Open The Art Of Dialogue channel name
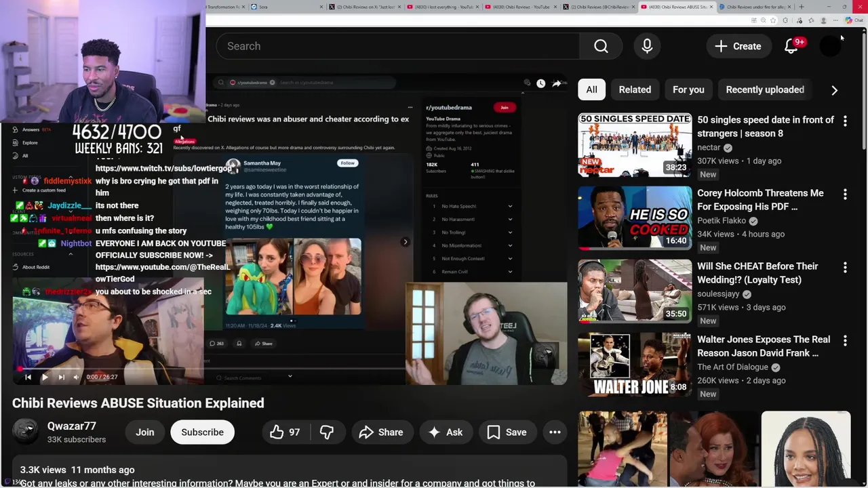This screenshot has width=868, height=488. coord(732,367)
